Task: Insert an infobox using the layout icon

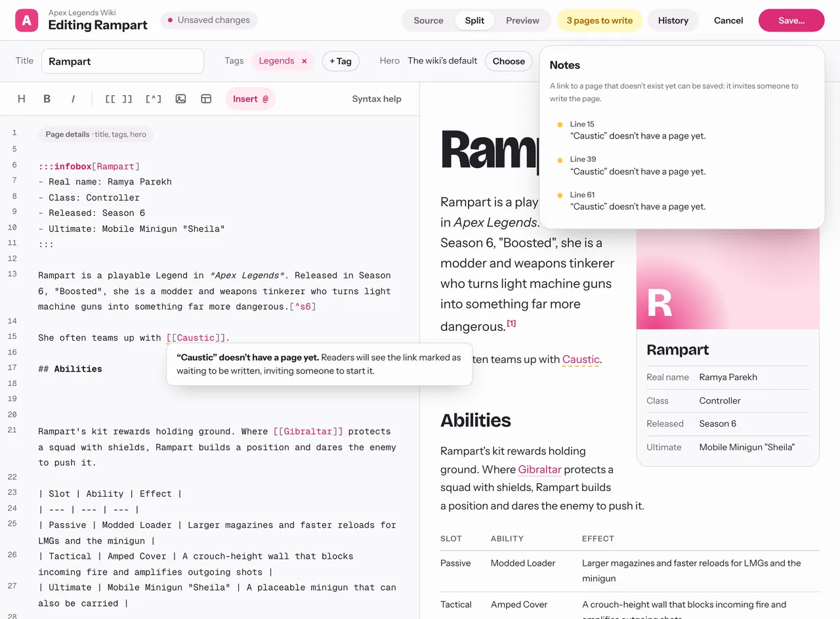Action: pos(206,99)
